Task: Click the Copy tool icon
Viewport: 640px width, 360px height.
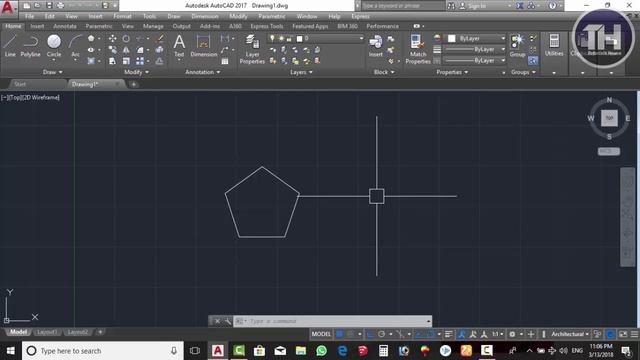Action: [113, 50]
